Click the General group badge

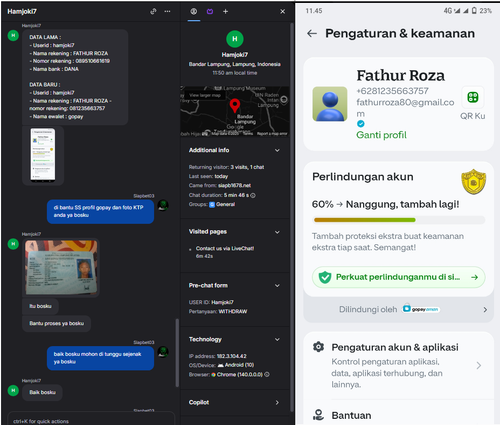pyautogui.click(x=222, y=204)
